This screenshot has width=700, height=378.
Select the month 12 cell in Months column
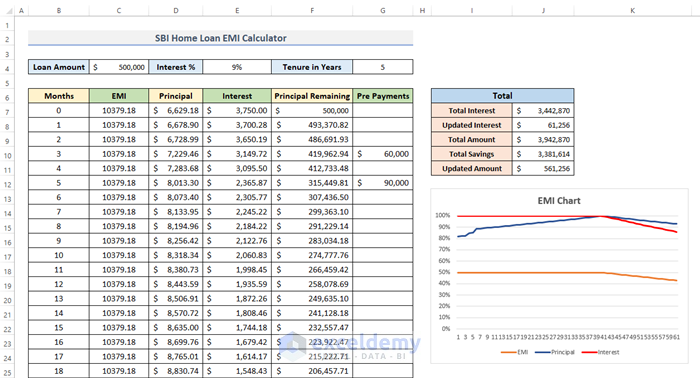click(x=58, y=284)
